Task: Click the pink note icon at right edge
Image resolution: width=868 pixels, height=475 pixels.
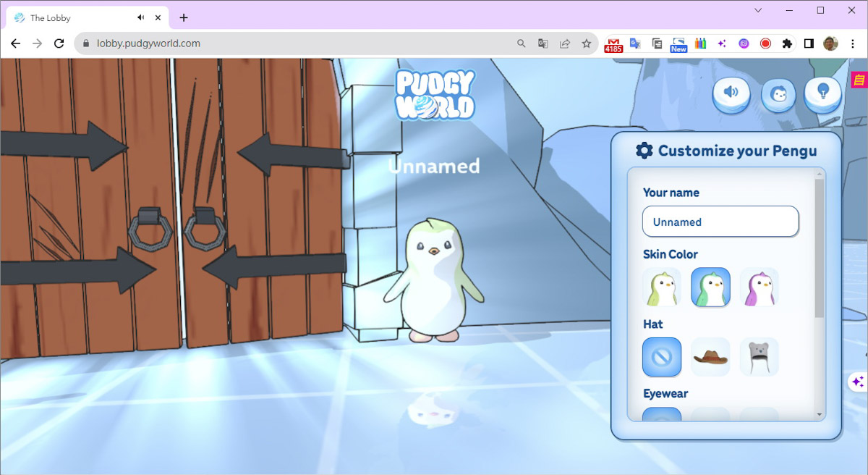Action: [x=859, y=80]
